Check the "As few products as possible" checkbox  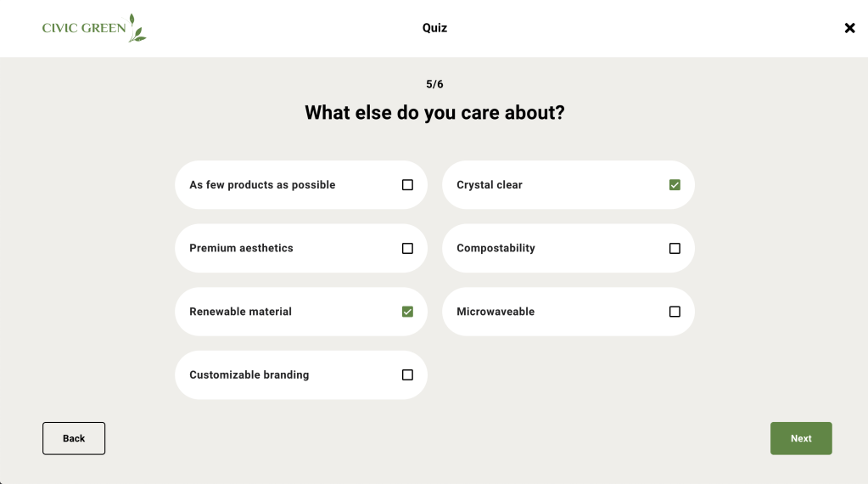pos(407,185)
